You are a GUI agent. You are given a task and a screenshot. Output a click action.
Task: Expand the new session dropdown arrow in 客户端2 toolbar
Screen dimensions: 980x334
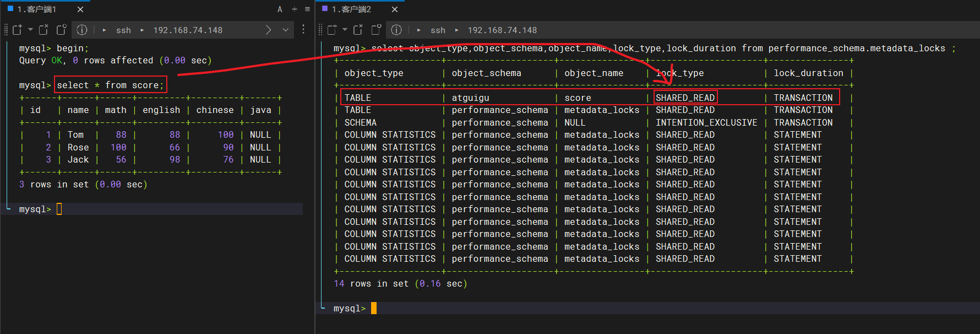(x=345, y=30)
